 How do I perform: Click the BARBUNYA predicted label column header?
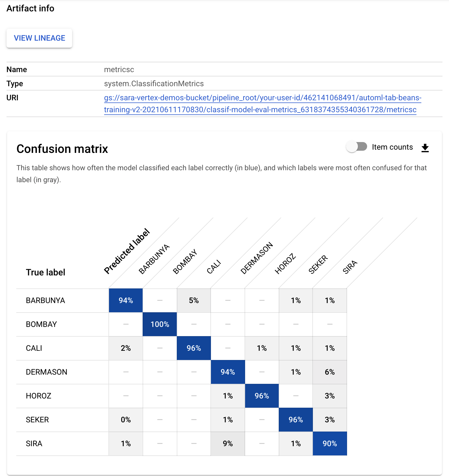click(154, 259)
